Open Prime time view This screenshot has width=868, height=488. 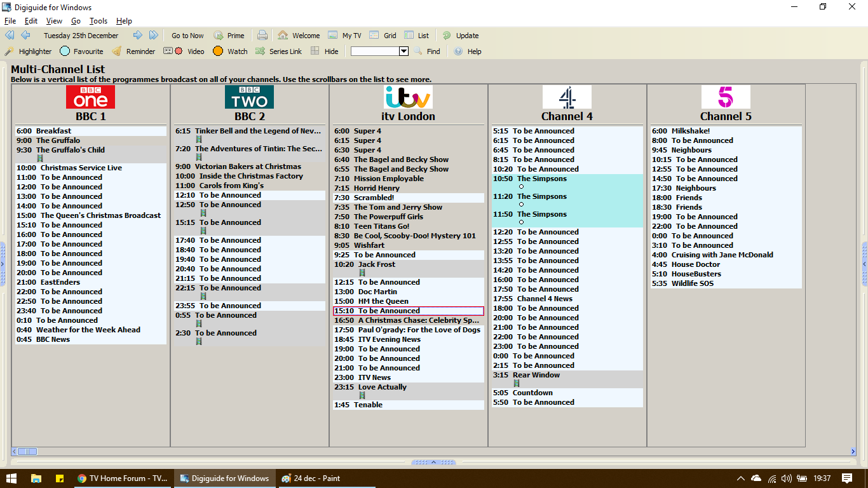tap(229, 36)
